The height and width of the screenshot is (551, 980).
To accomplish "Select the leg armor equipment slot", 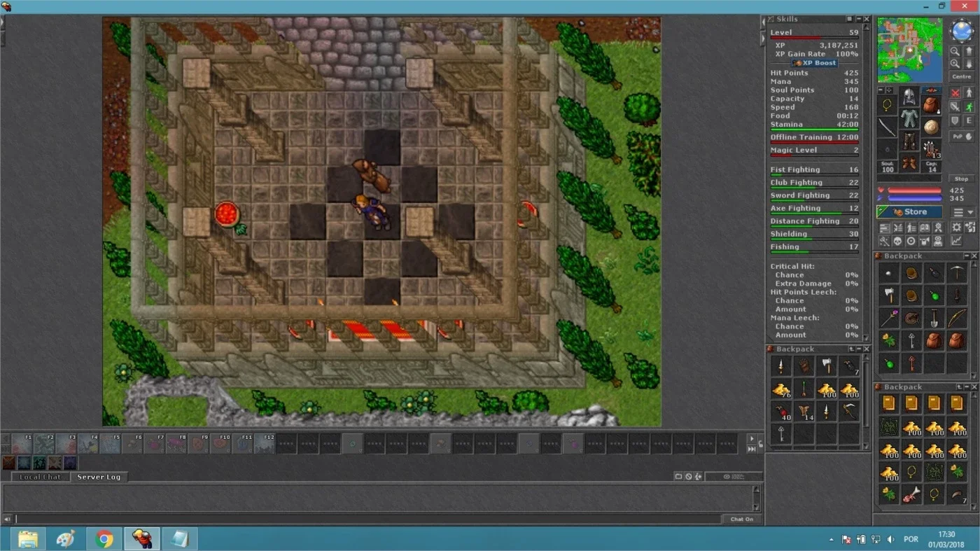I will (x=909, y=141).
